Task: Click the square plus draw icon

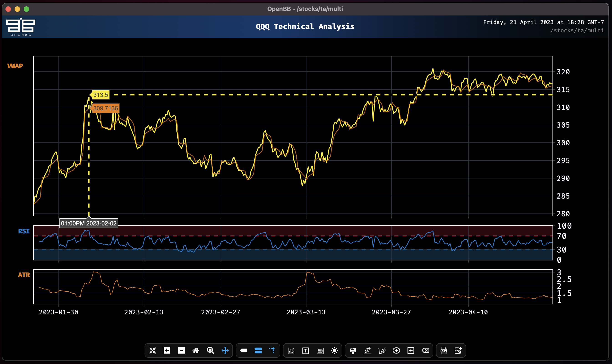Action: [x=411, y=351]
